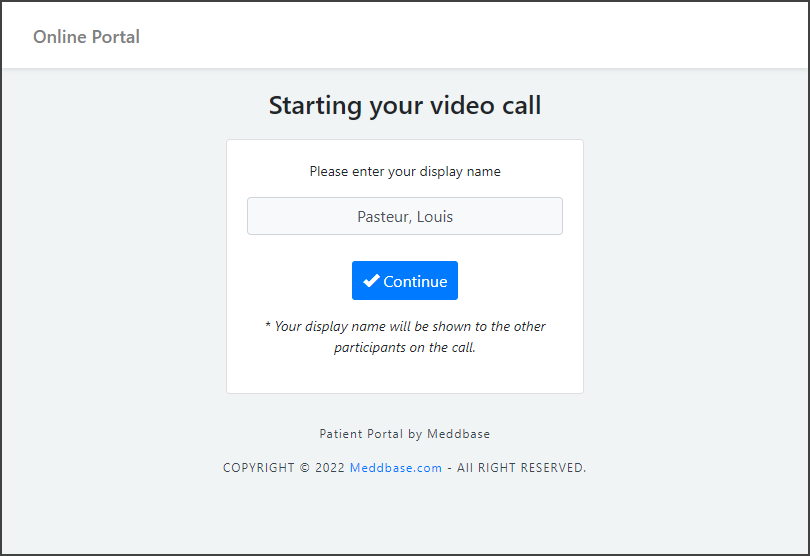Click the word 'Louis' in name field
Viewport: 810px width, 556px height.
click(434, 216)
